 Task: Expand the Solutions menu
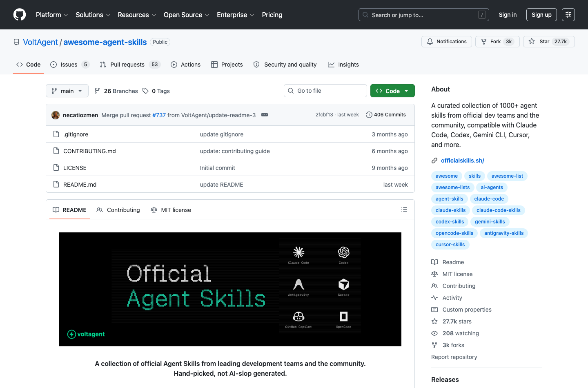93,15
